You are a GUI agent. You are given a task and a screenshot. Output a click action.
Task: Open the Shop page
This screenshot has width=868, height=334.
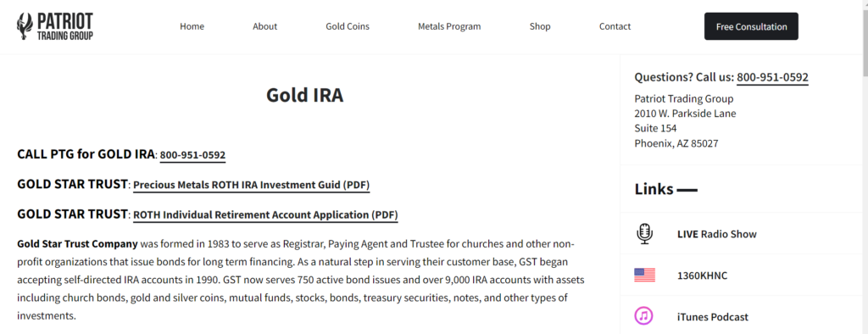click(x=540, y=26)
